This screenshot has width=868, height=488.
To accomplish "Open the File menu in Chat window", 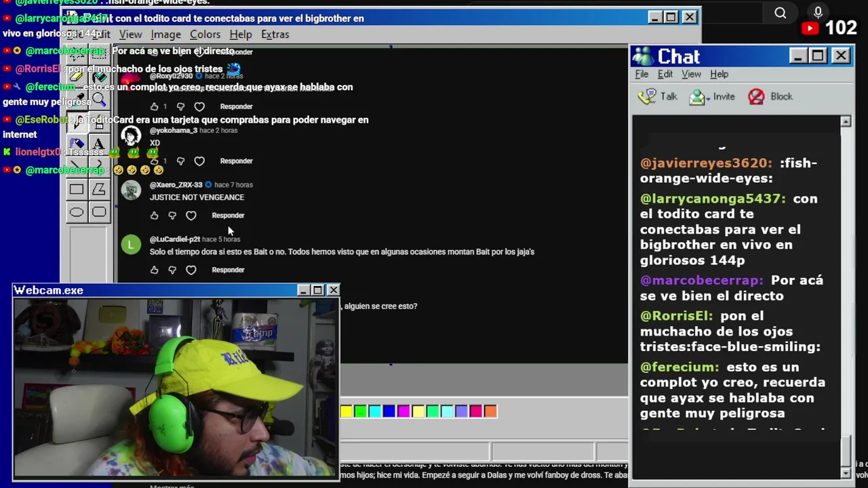I will coord(642,74).
